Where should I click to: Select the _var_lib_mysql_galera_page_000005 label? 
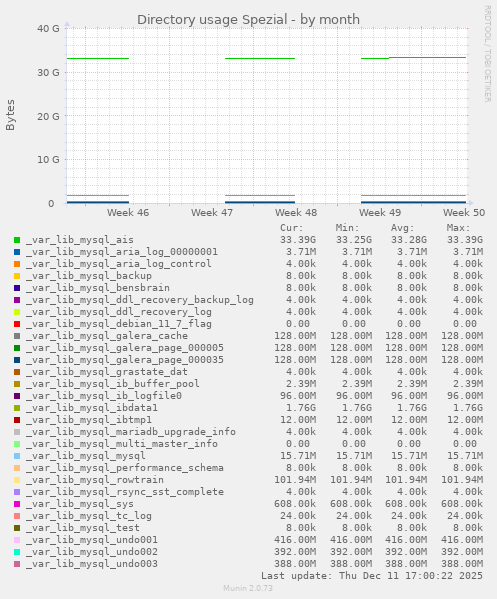click(125, 348)
